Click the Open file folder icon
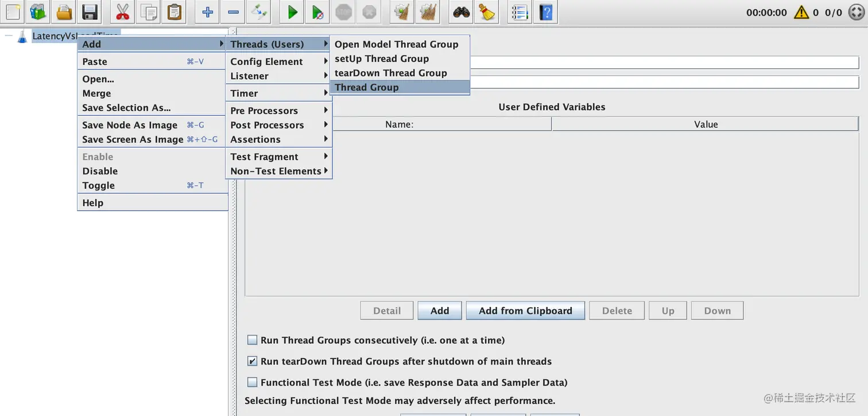Image resolution: width=868 pixels, height=416 pixels. (64, 11)
